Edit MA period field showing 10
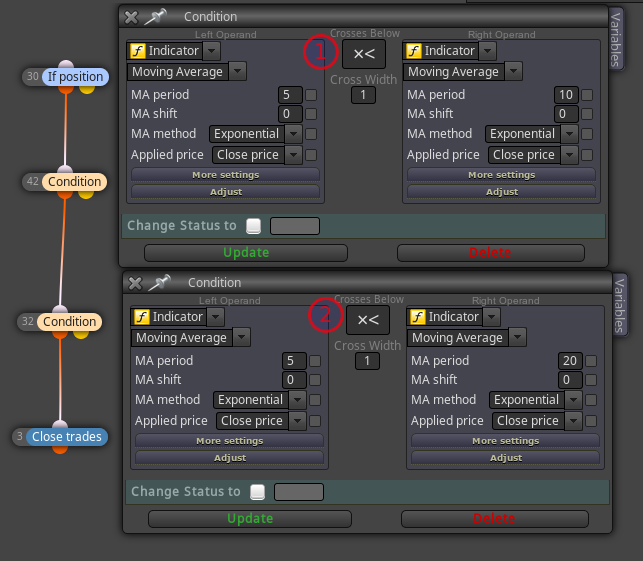Image resolution: width=643 pixels, height=561 pixels. (566, 95)
